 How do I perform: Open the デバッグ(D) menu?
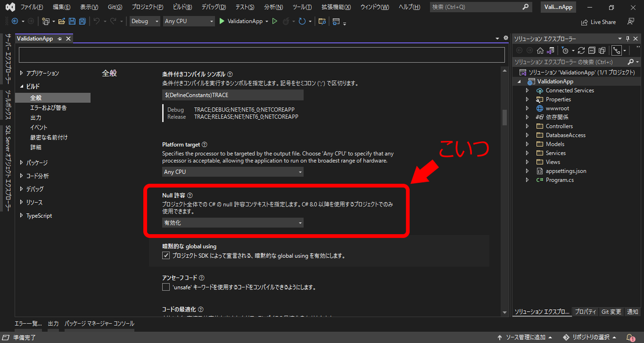pyautogui.click(x=214, y=7)
